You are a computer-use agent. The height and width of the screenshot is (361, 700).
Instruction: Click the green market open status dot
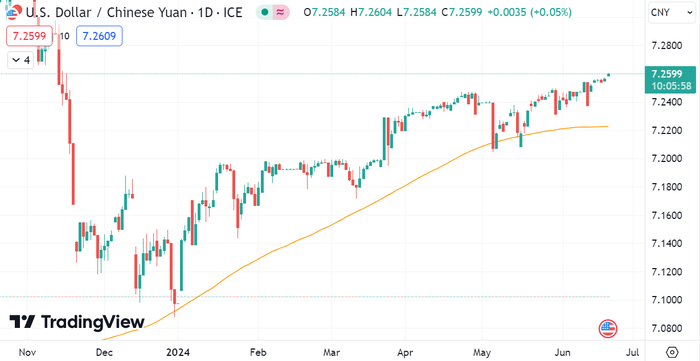pos(265,12)
